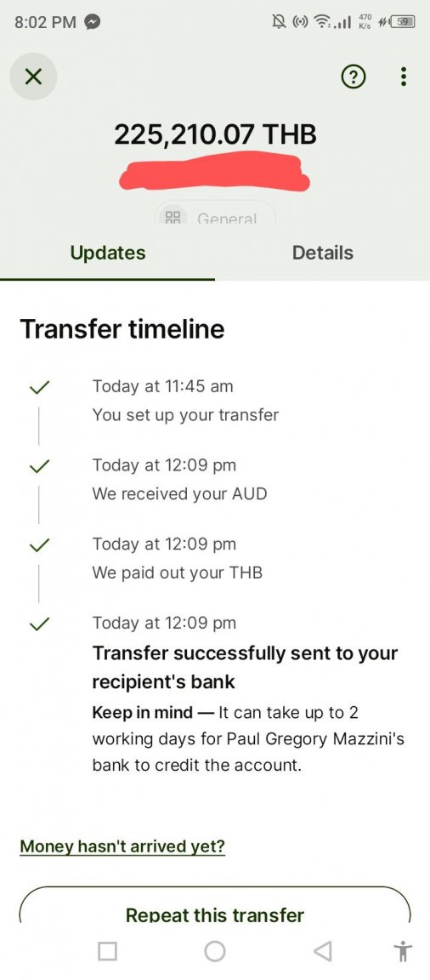Viewport: 430px width, 980px height.
Task: Tap Android back triangle icon
Action: pos(322,951)
